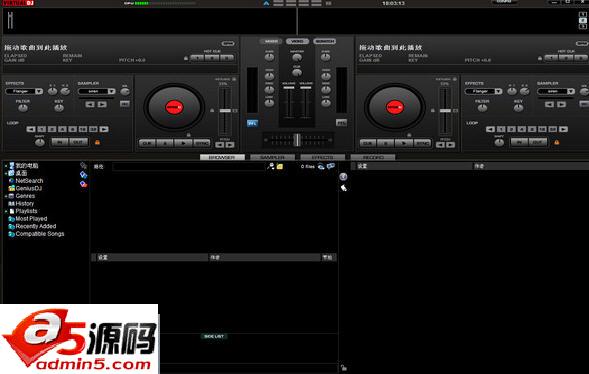The image size is (589, 374).
Task: Pause the right deck
Action: point(385,143)
